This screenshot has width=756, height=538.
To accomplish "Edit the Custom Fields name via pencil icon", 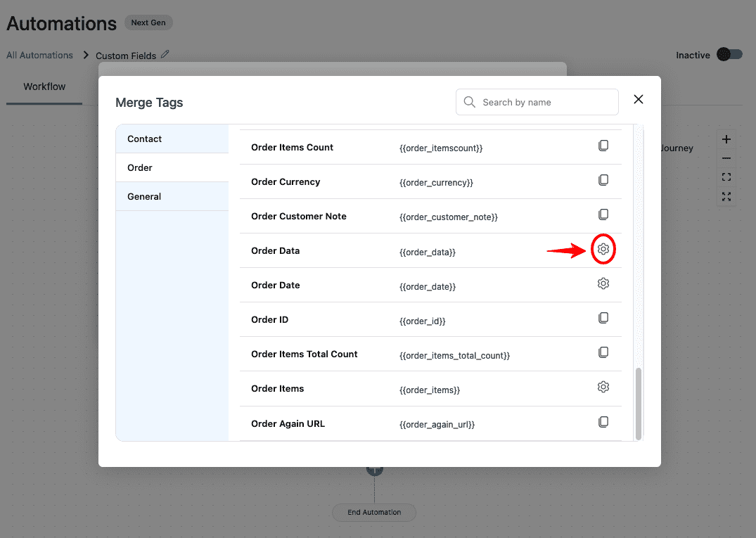I will [x=166, y=54].
